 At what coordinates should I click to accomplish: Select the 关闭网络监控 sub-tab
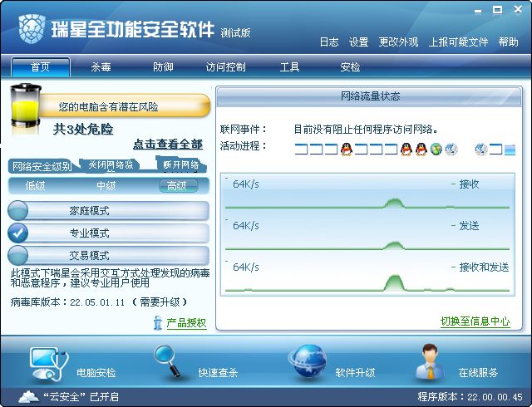coord(111,165)
